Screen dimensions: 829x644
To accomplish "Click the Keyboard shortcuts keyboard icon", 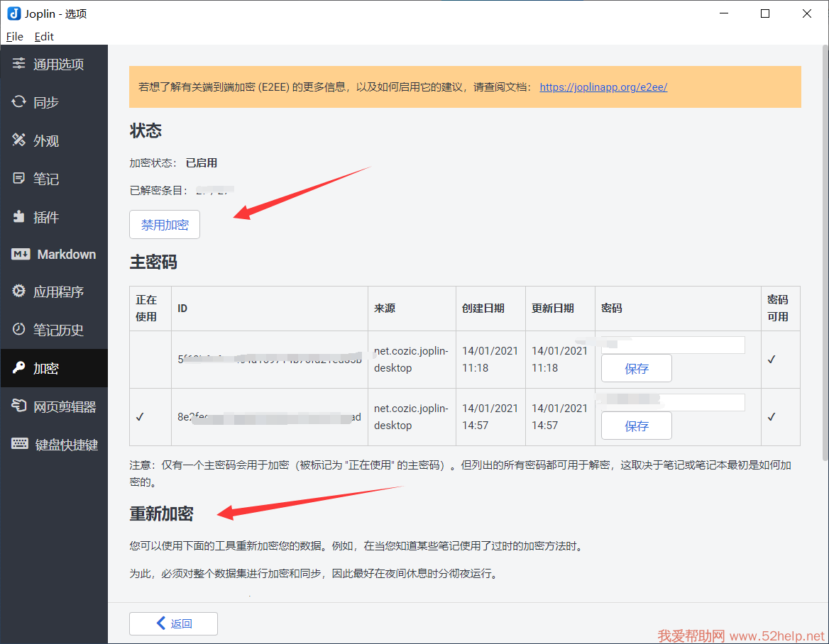I will point(21,445).
